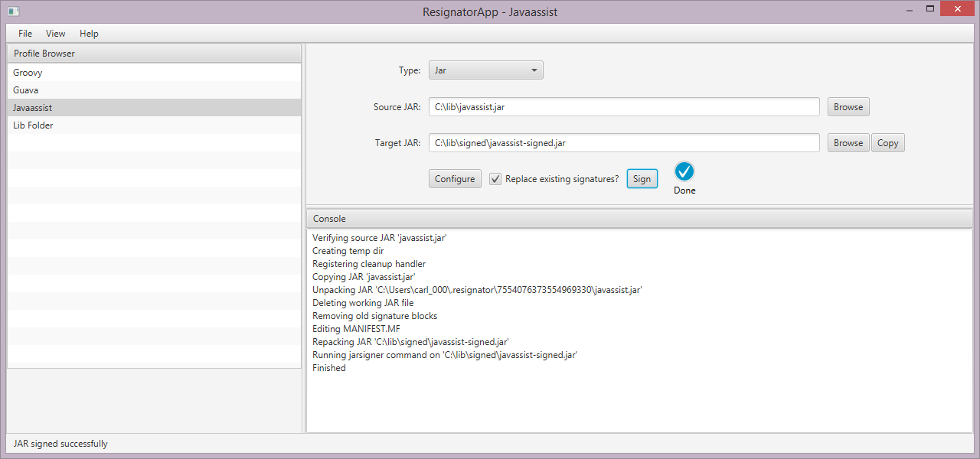Click the app icon in the title bar
This screenshot has width=980, height=459.
pyautogui.click(x=13, y=10)
